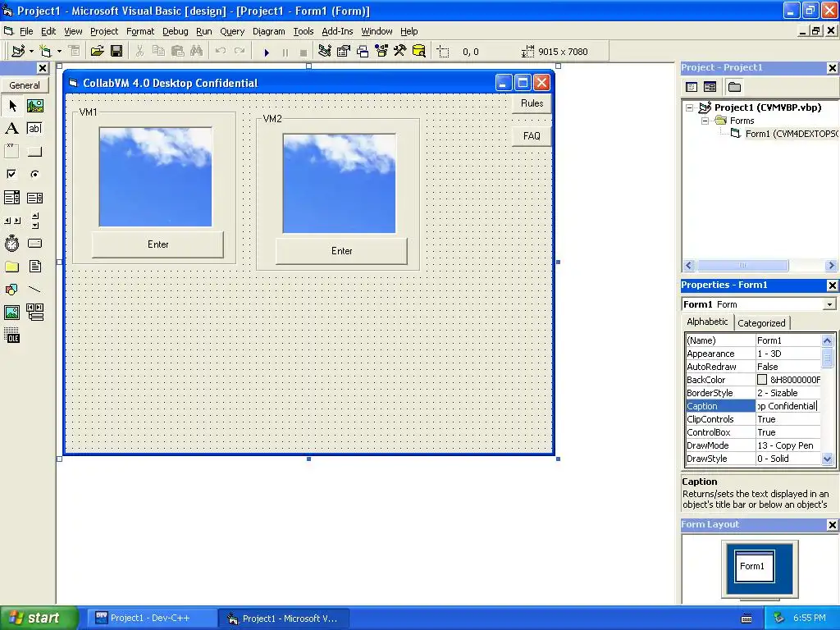Select the OLE tool in toolbox
The image size is (840, 630).
point(11,336)
